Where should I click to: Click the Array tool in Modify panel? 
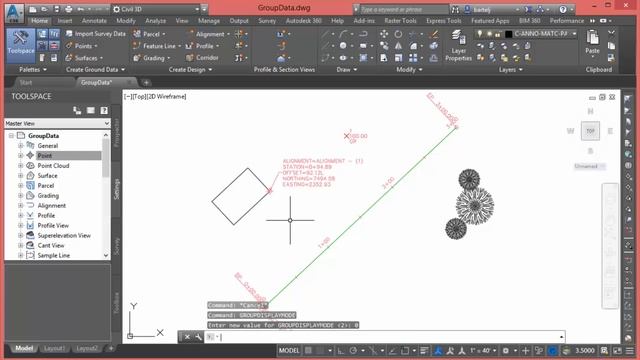click(x=413, y=58)
